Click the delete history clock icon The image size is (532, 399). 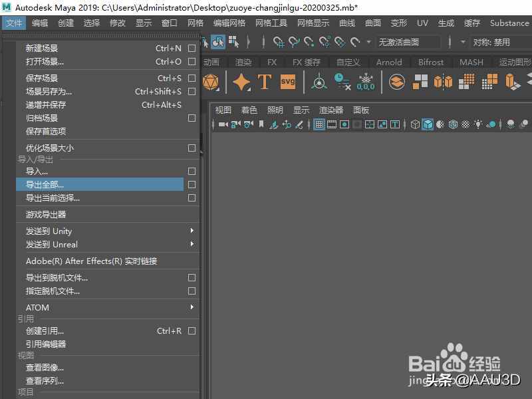342,82
